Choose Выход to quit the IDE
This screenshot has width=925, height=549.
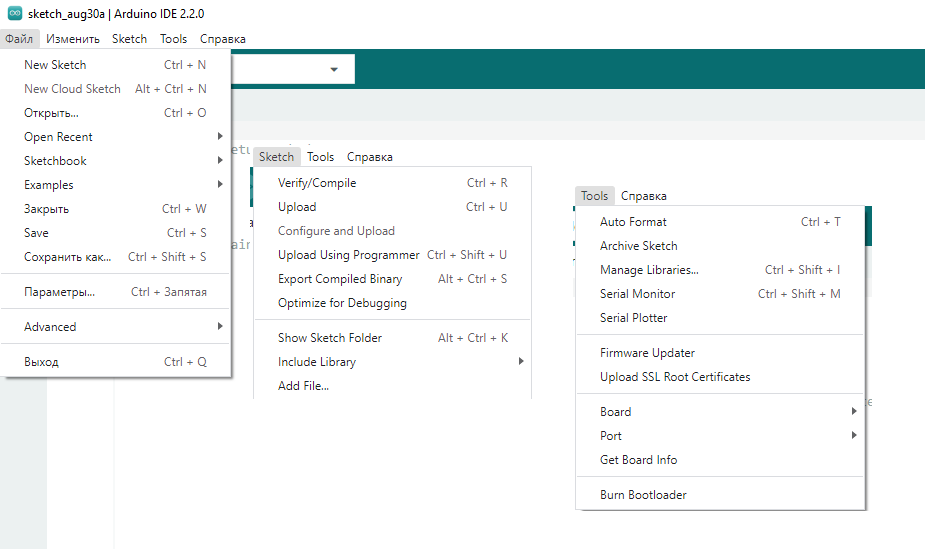[116, 361]
